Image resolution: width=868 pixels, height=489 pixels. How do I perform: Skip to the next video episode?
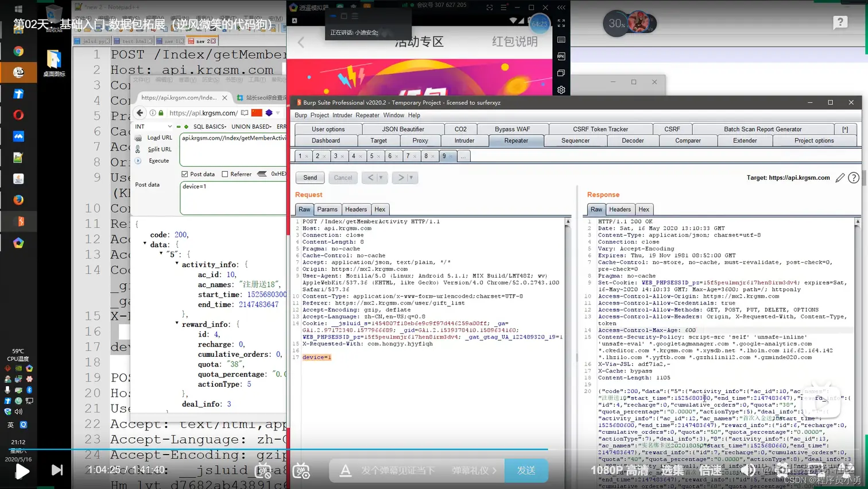[57, 470]
